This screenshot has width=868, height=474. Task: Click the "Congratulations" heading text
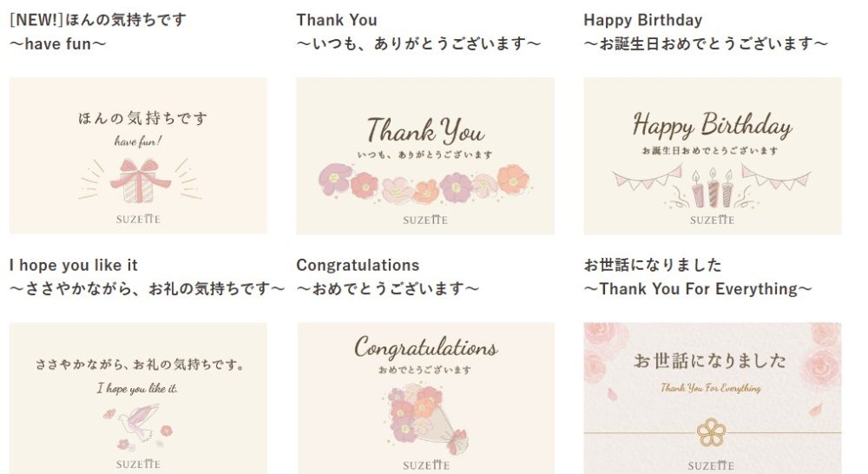tap(358, 265)
